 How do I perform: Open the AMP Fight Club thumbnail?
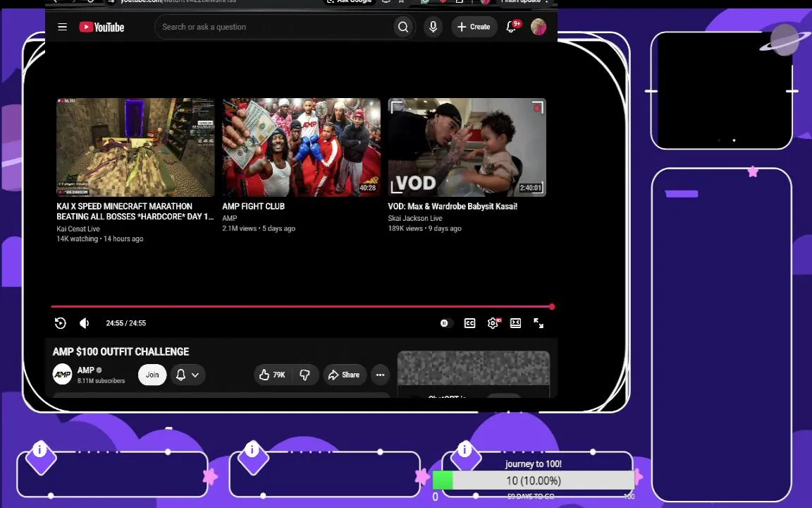point(302,147)
